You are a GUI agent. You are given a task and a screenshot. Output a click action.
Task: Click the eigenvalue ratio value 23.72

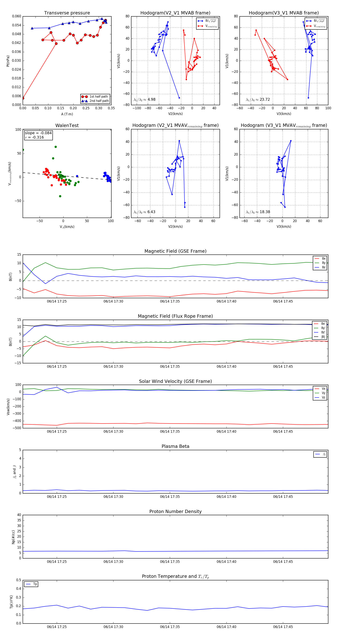coord(265,100)
